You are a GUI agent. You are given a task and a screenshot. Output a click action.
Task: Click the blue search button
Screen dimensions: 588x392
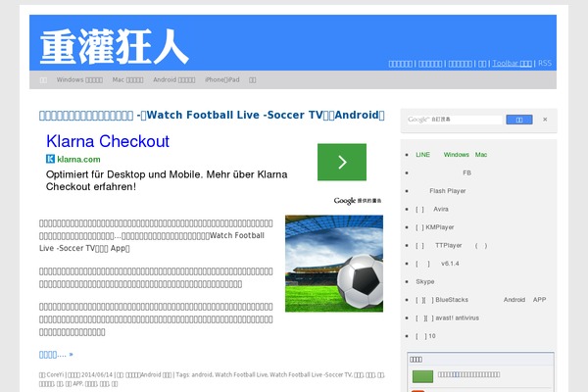[x=519, y=120]
